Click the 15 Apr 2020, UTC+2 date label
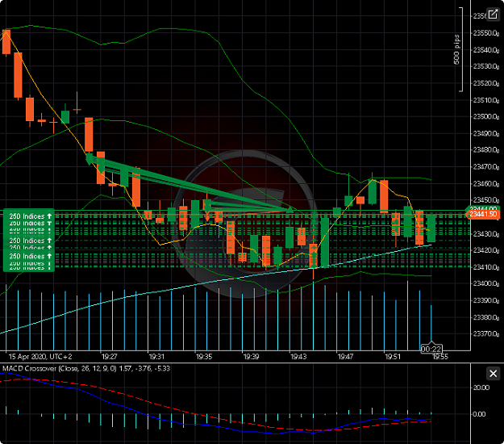This screenshot has height=444, width=504. pyautogui.click(x=40, y=357)
